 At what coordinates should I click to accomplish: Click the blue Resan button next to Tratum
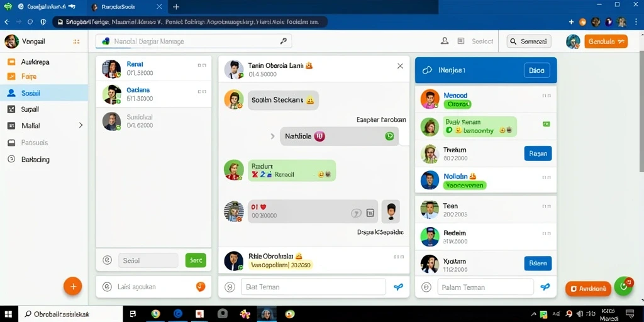538,153
